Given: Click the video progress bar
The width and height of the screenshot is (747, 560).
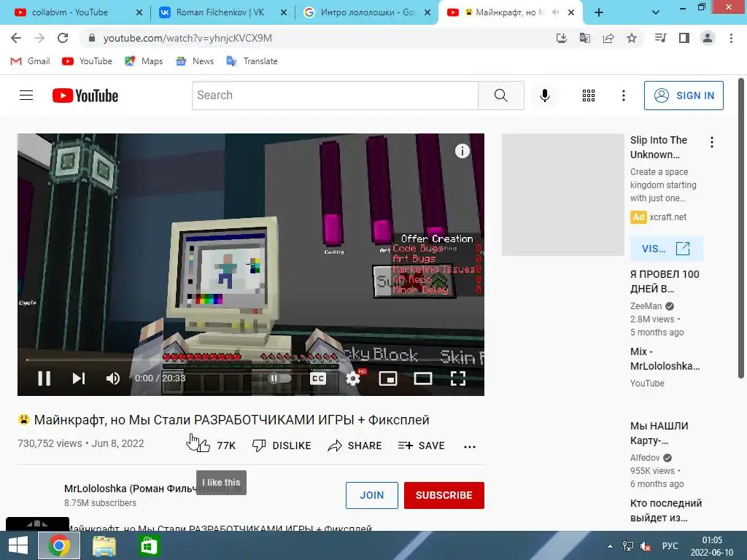Looking at the screenshot, I should coord(251,359).
